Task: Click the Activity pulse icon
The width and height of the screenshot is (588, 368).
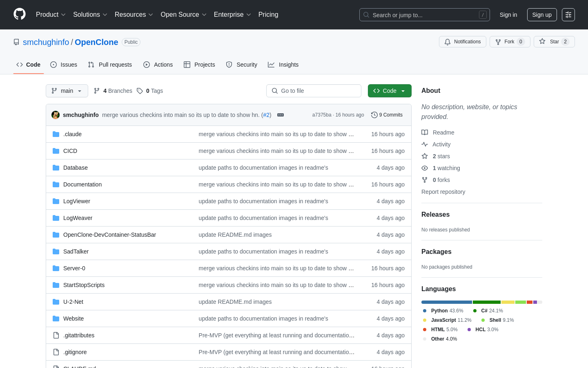Action: (x=425, y=144)
